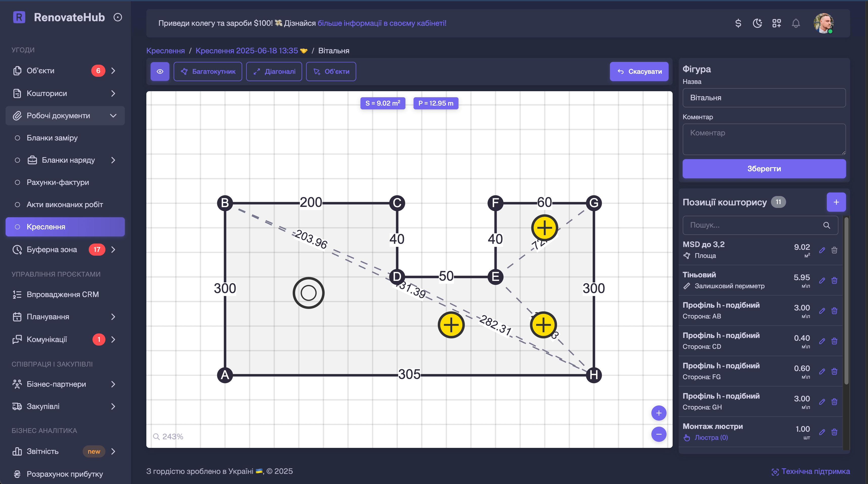Click the Назва field containing Вітальня
The height and width of the screenshot is (484, 868).
(764, 98)
